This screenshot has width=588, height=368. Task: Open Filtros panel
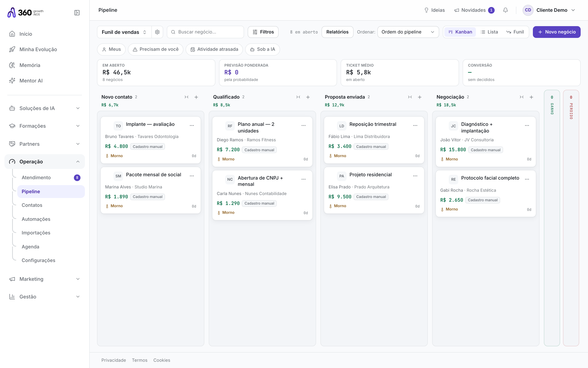pos(263,32)
